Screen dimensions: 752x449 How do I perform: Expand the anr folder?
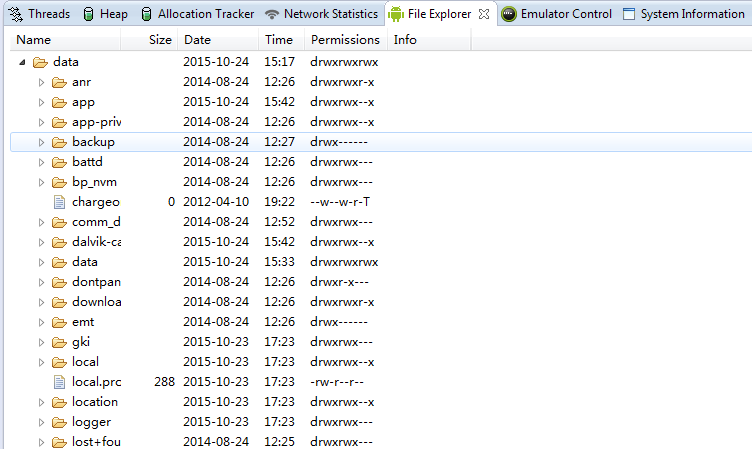[41, 83]
